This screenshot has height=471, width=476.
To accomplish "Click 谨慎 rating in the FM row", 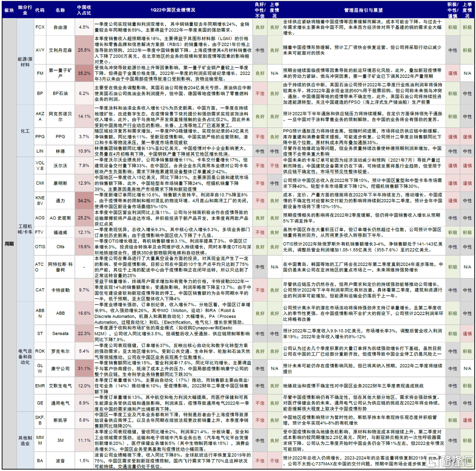I will (x=453, y=73).
